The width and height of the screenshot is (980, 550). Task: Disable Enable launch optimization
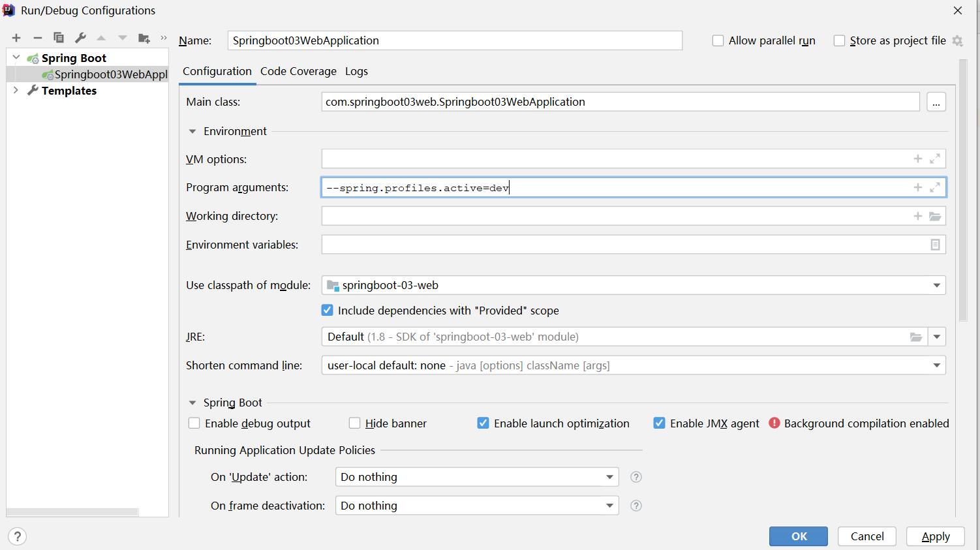(483, 423)
